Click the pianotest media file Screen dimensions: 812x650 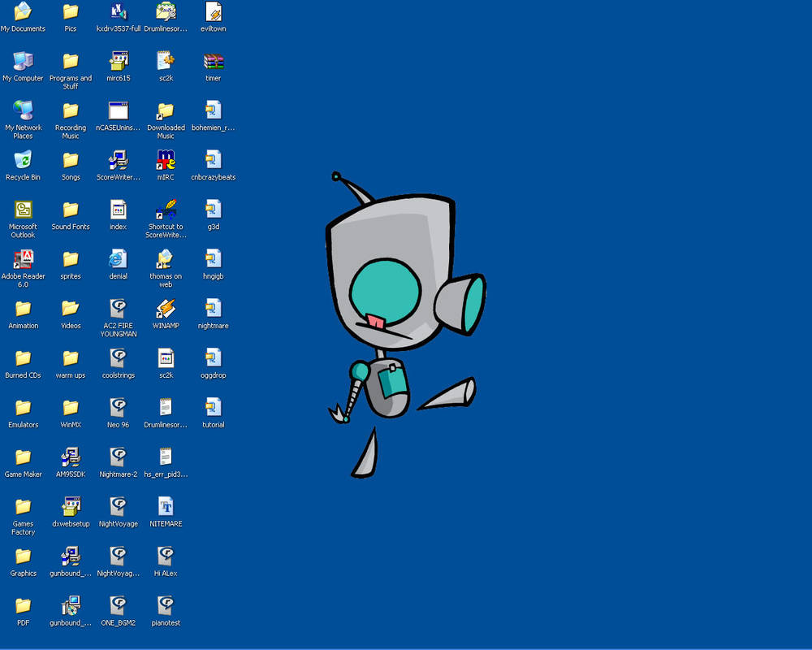[x=166, y=611]
